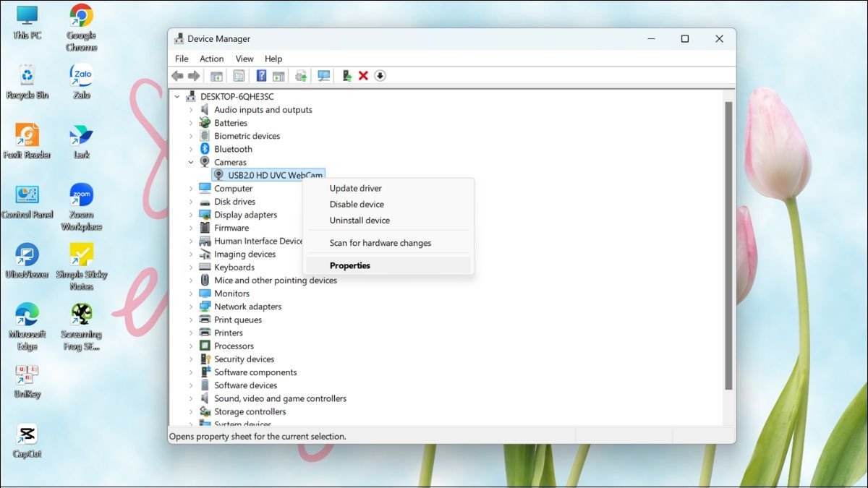
Task: Click the Properties toolbar icon
Action: [x=238, y=75]
